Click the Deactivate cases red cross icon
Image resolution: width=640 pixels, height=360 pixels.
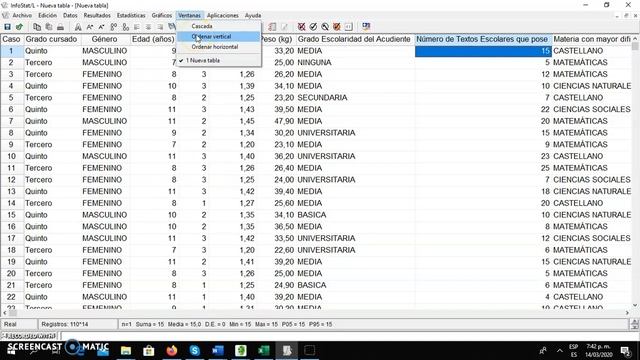(301, 27)
